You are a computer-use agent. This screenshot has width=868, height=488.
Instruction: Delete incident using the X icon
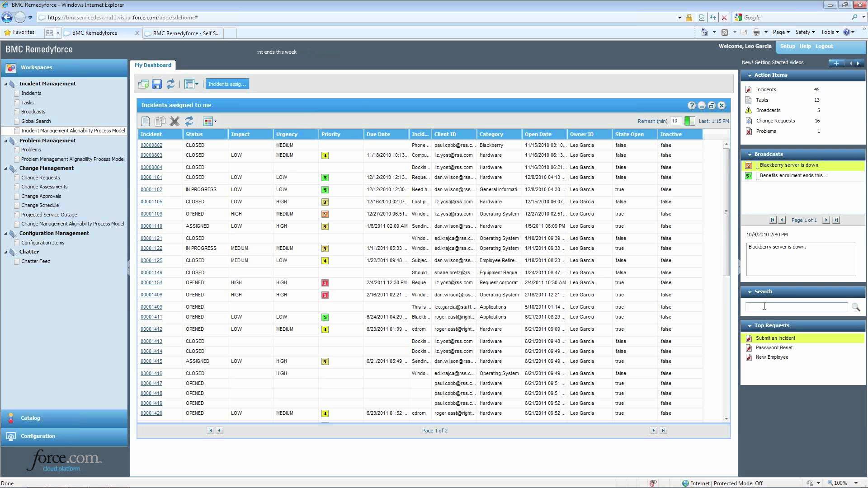[x=175, y=121]
